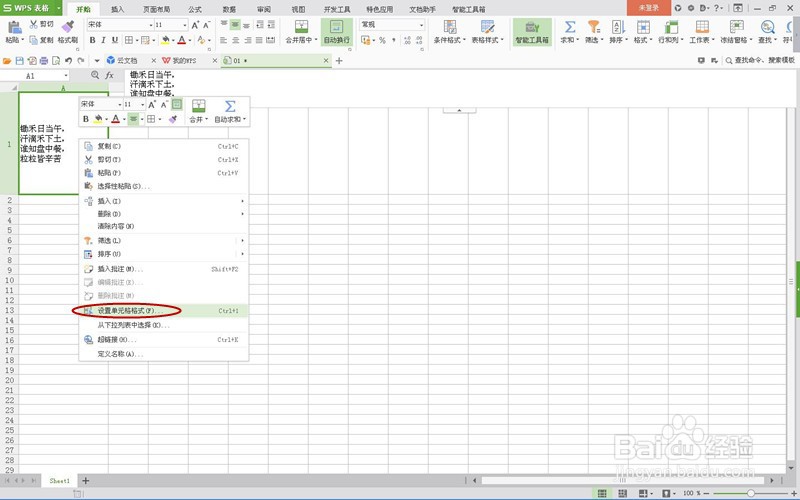Expand the A1 name box dropdown
This screenshot has width=800, height=500.
pos(66,76)
